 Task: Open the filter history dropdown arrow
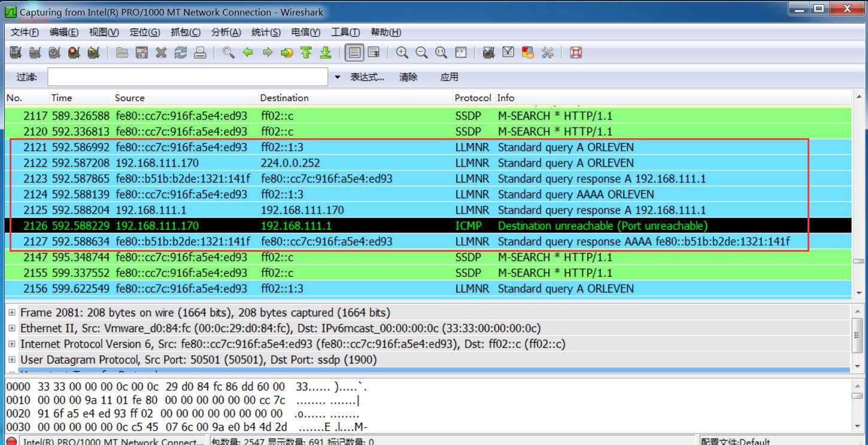pos(337,77)
